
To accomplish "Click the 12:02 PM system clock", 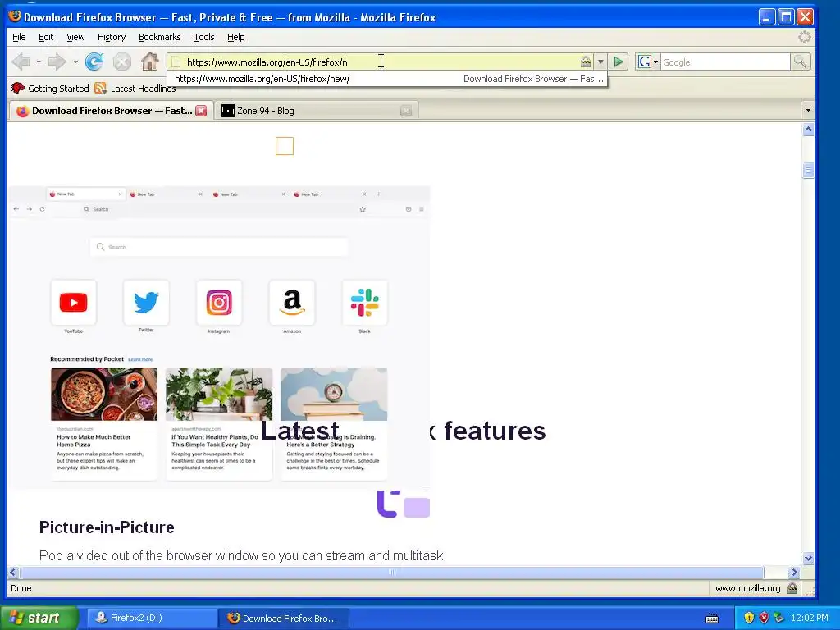I will [x=810, y=619].
